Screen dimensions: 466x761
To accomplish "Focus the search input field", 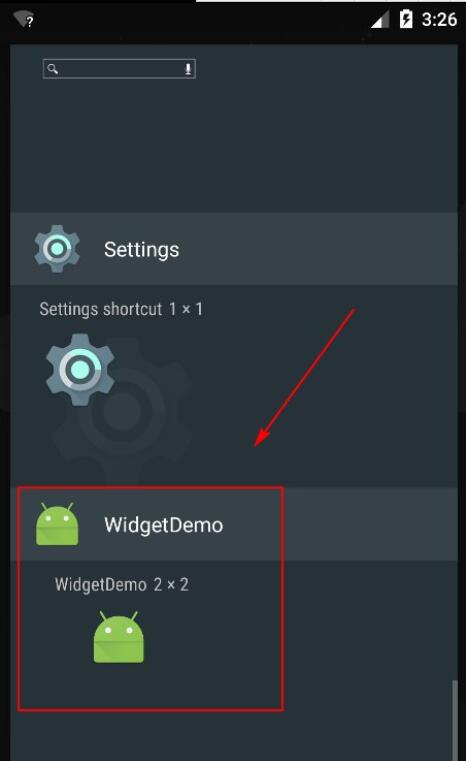I will (x=119, y=69).
